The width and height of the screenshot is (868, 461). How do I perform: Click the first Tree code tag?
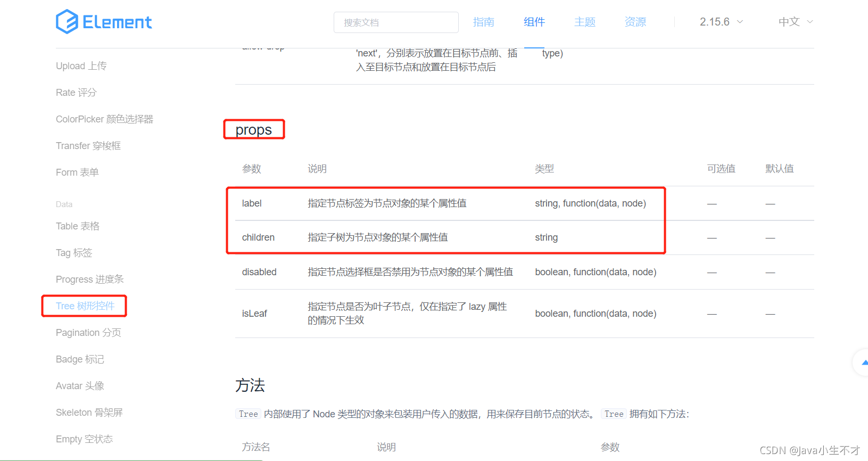tap(248, 414)
